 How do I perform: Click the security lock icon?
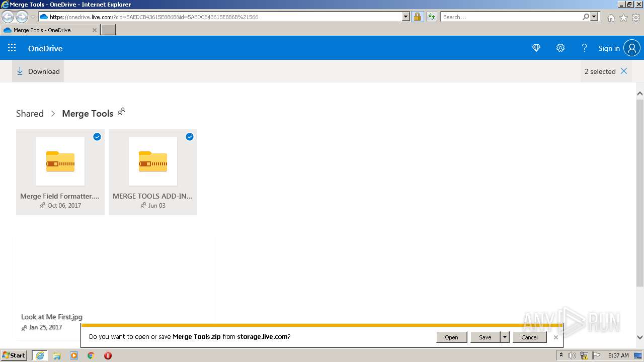[417, 17]
